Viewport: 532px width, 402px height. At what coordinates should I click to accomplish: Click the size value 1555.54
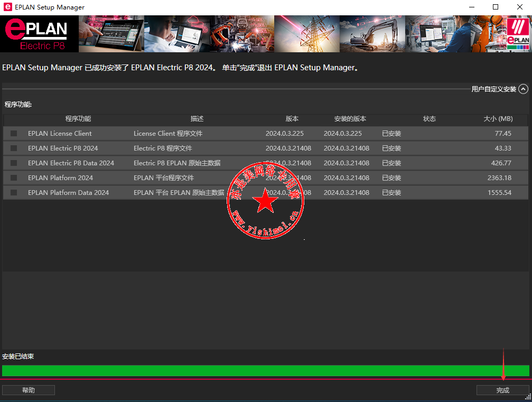pyautogui.click(x=499, y=192)
